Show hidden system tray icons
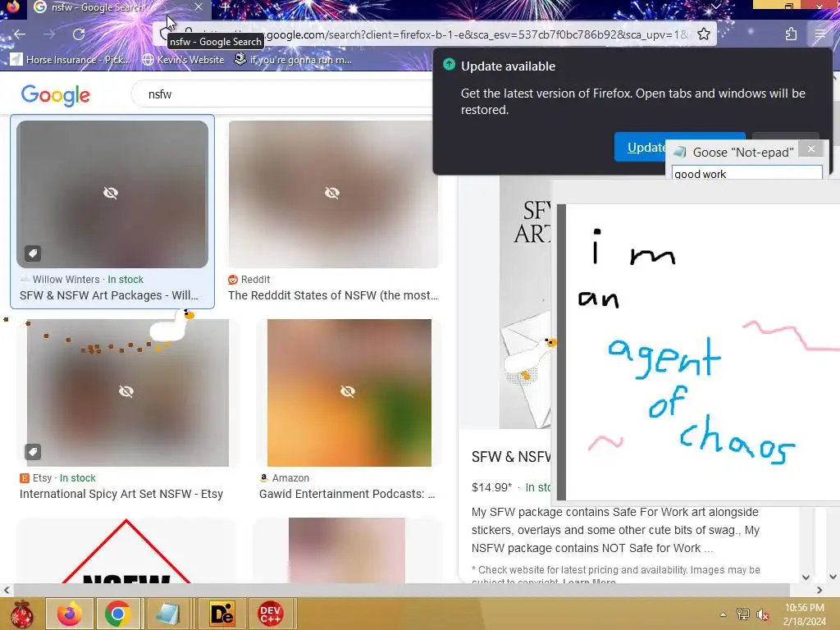Viewport: 840px width, 630px height. tap(724, 614)
